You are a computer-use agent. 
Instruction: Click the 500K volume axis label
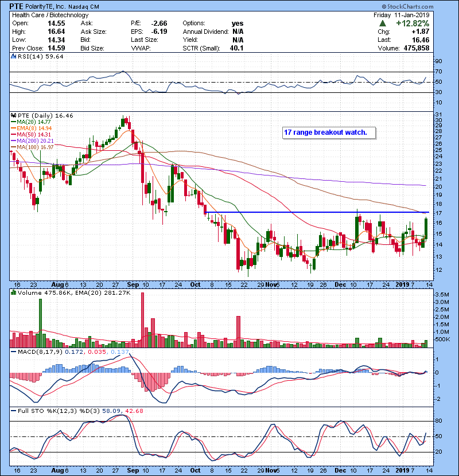[442, 340]
